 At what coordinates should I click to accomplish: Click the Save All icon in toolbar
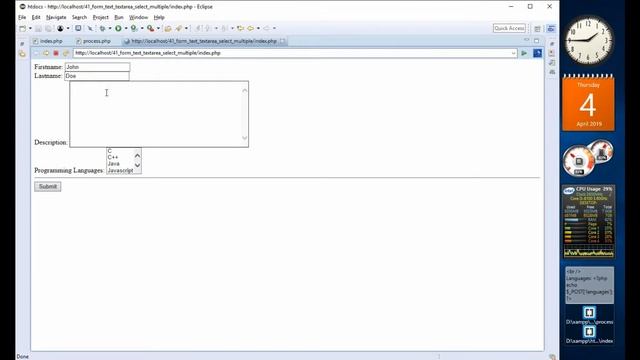(48, 29)
